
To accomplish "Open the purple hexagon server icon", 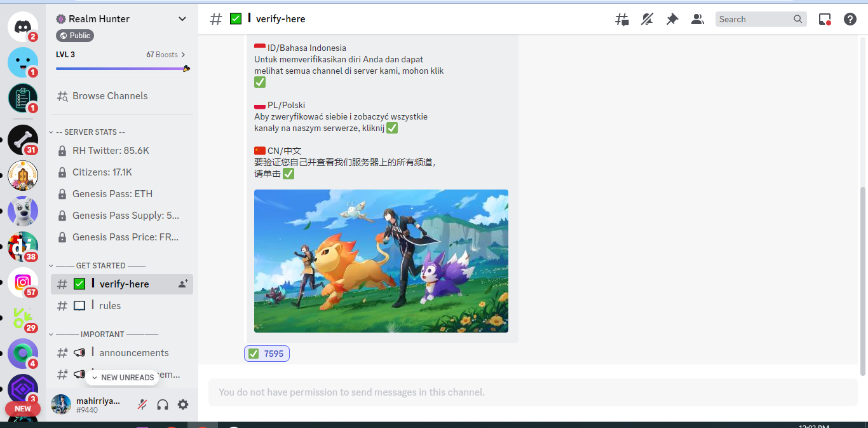I will point(23,389).
